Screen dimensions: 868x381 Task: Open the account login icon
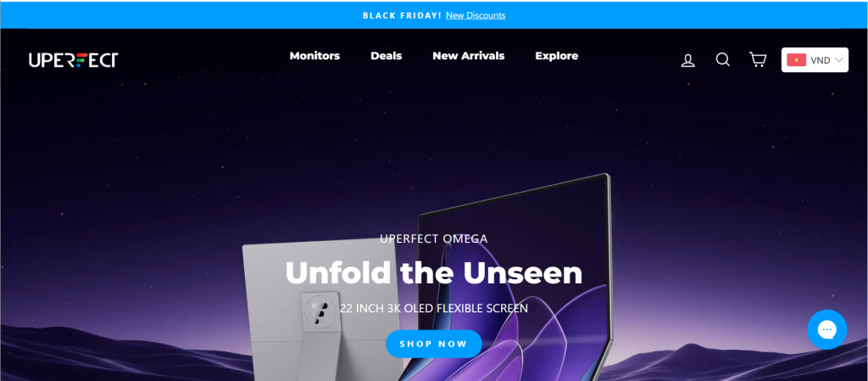tap(687, 60)
